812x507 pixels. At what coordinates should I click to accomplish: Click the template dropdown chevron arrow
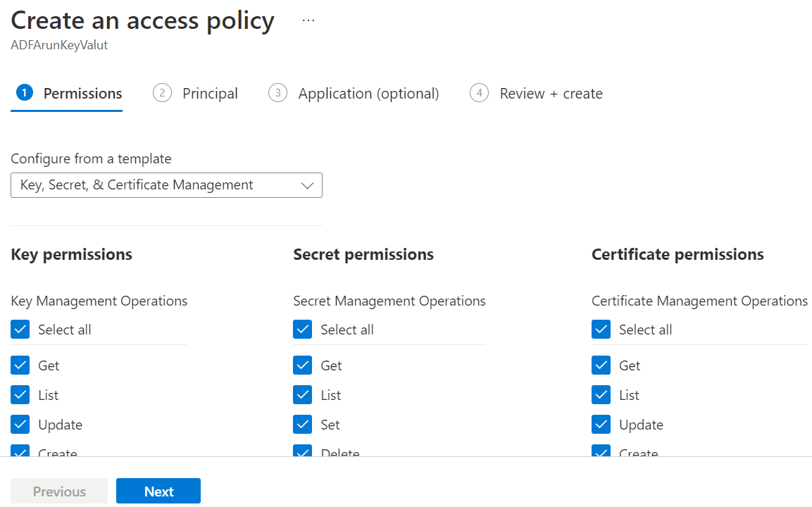[307, 185]
